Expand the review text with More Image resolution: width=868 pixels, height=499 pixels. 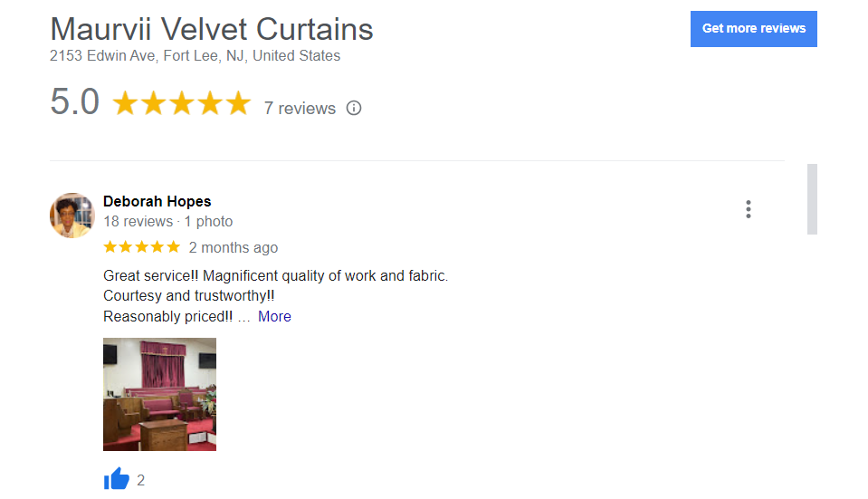pyautogui.click(x=274, y=317)
